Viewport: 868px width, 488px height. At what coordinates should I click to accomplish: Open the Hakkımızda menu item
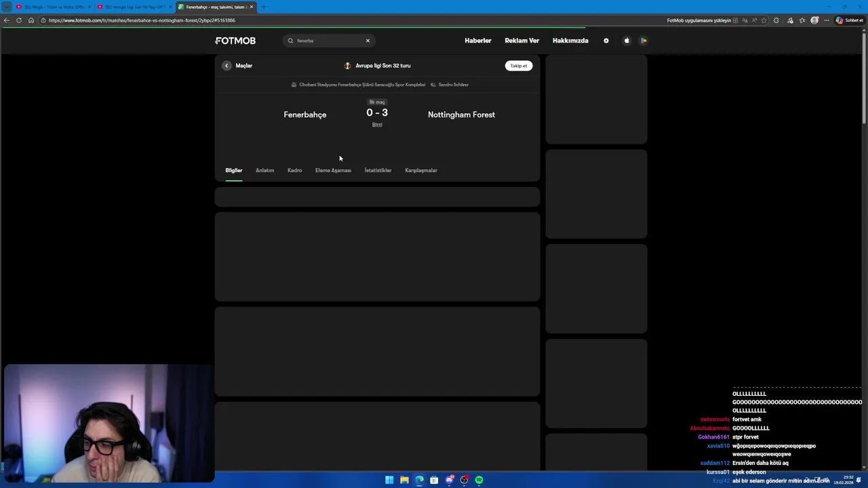570,41
